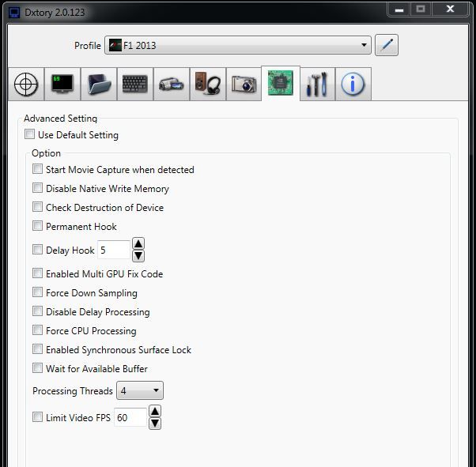
Task: Check Force Down Sampling
Action: (x=37, y=292)
